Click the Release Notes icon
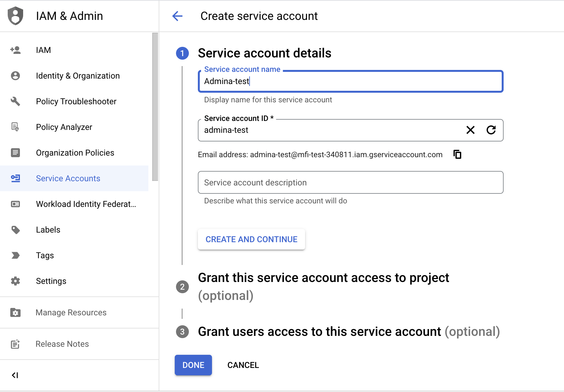Viewport: 564px width, 392px height. point(15,344)
